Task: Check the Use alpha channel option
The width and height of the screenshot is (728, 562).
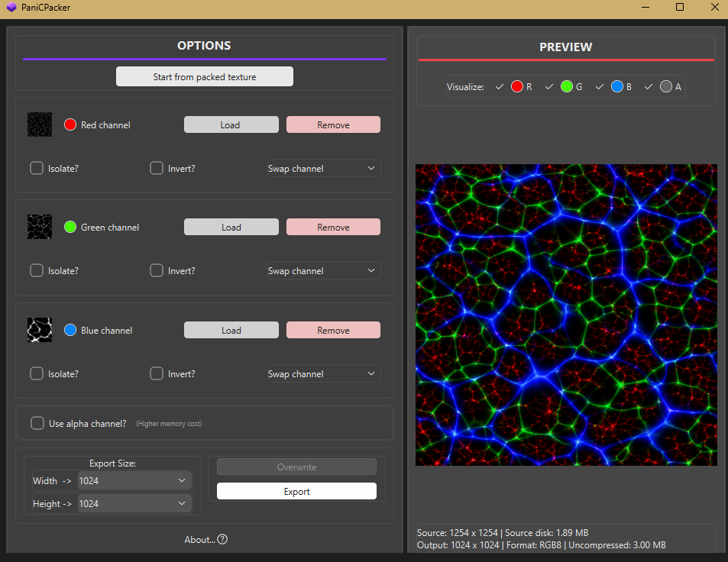Action: (x=37, y=423)
